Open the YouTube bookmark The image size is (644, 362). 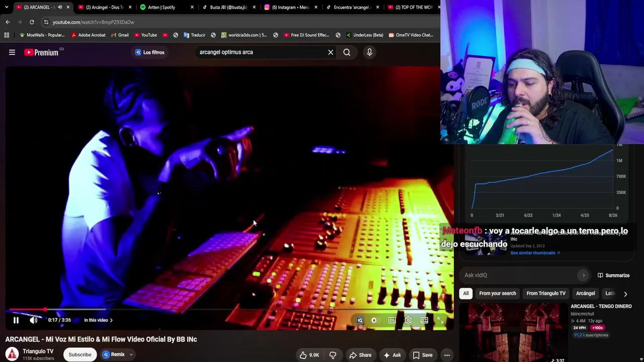146,35
